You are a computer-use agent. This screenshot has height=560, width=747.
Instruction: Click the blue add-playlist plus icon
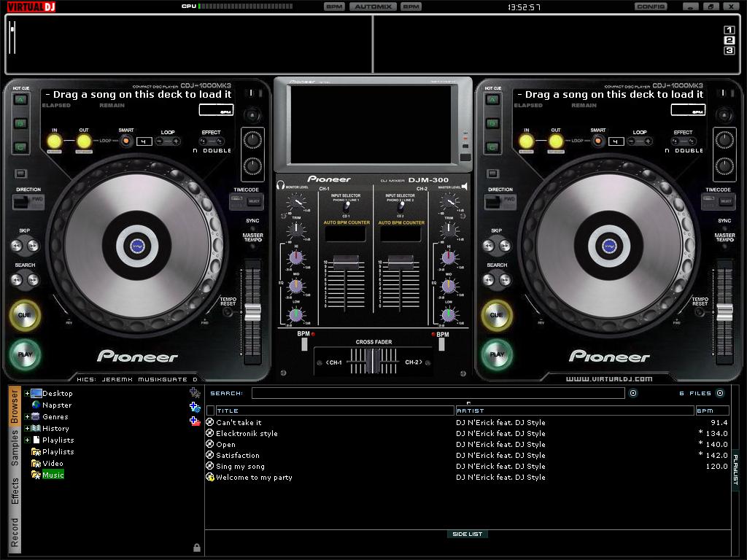coord(193,406)
